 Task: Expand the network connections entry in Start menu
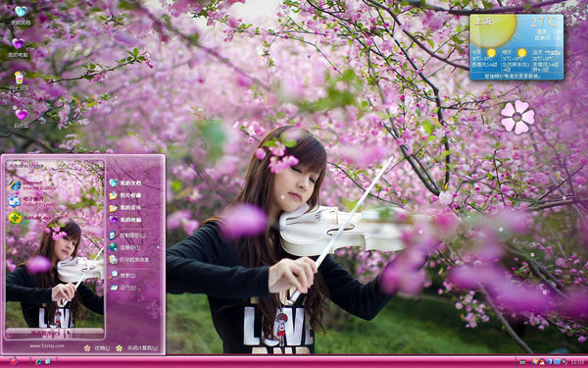tap(134, 247)
